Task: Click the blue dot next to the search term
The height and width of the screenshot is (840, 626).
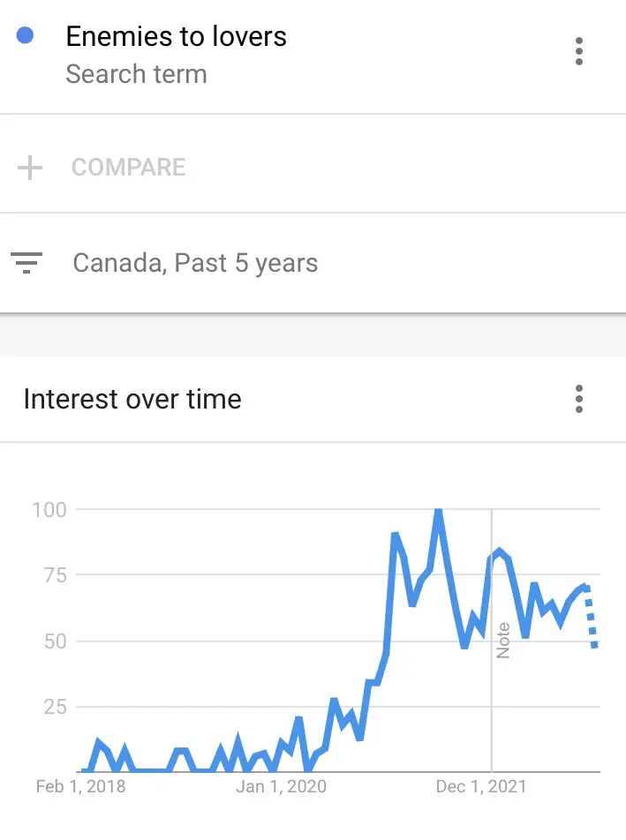Action: coord(26,35)
